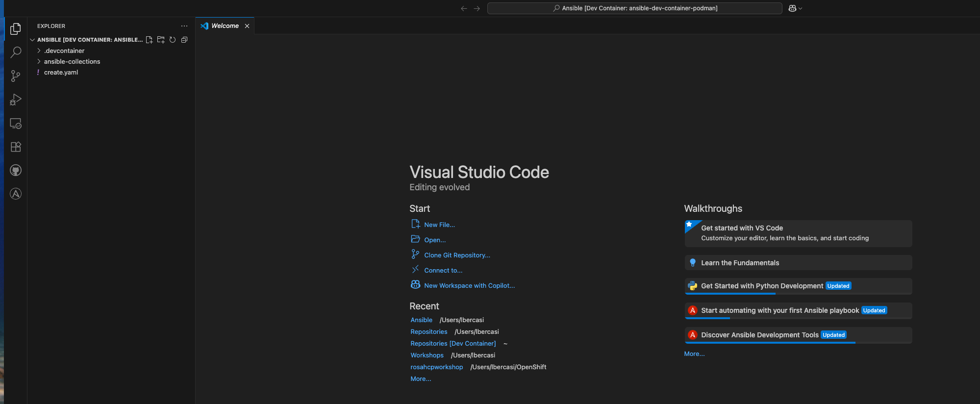Open the recent Repositories folder at /Users/lbercasi
The width and height of the screenshot is (980, 404).
point(428,331)
